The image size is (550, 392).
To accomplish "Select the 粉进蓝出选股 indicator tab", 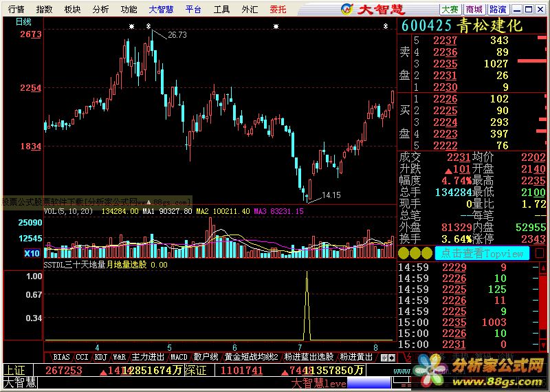I will tap(309, 357).
